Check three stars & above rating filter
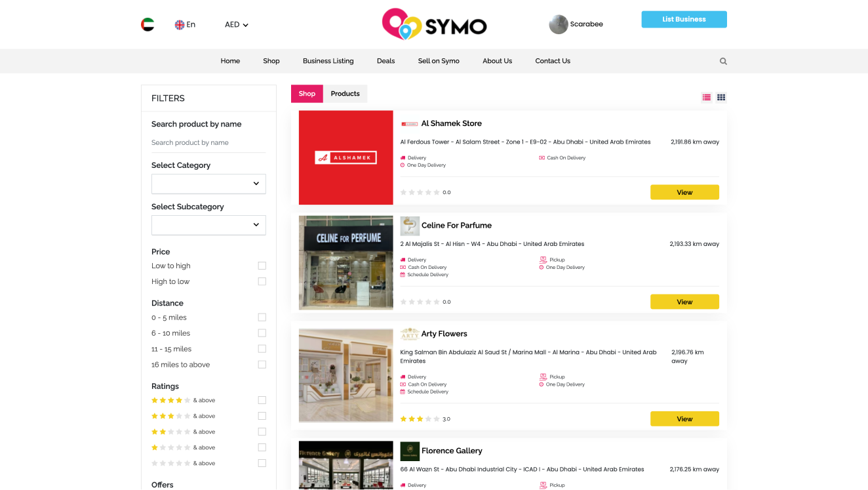 click(262, 416)
